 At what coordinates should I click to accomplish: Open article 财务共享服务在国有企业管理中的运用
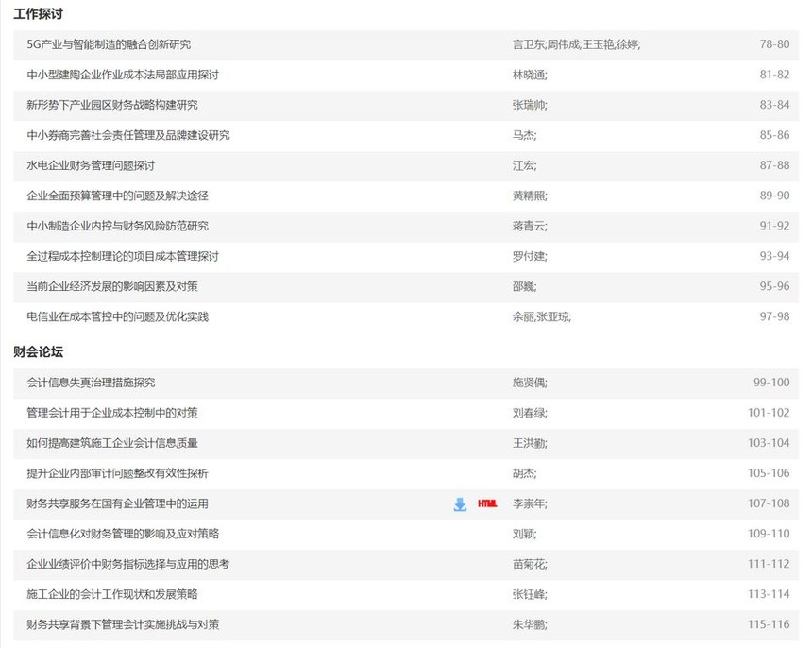[x=118, y=503]
